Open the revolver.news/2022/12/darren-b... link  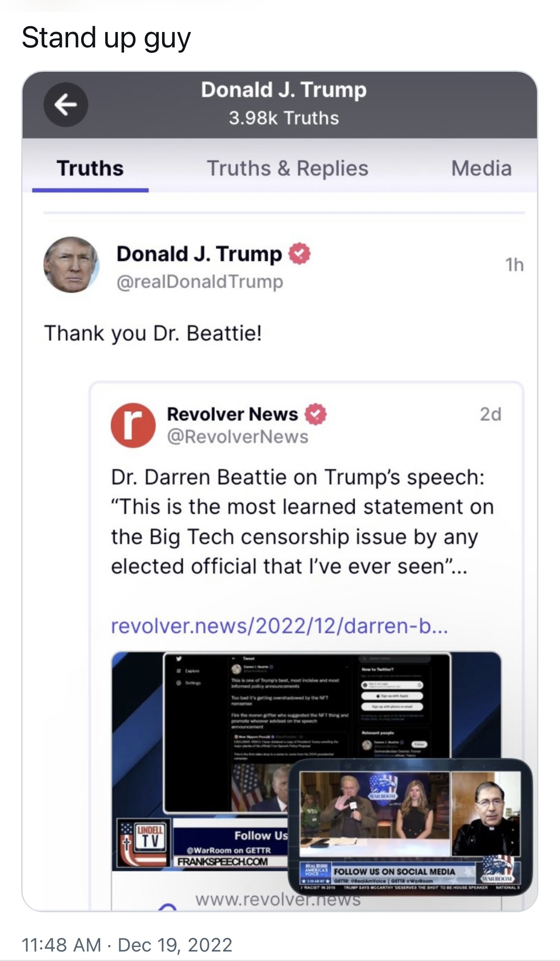click(279, 626)
